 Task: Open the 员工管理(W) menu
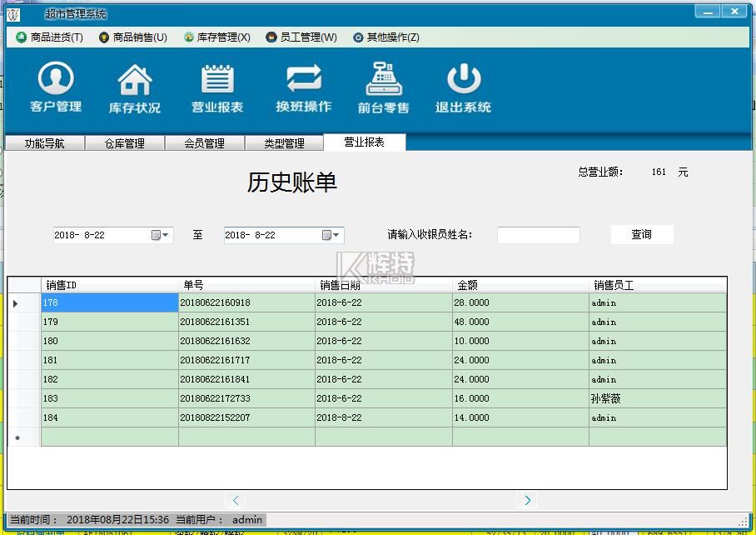click(301, 37)
